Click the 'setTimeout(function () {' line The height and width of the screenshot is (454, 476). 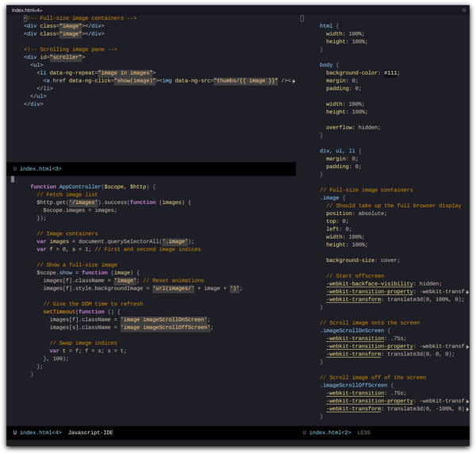point(82,312)
